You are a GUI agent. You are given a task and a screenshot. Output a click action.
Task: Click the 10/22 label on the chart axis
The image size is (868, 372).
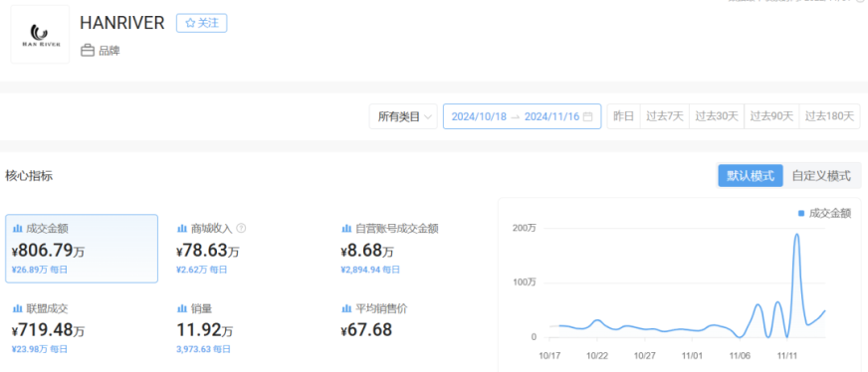pyautogui.click(x=597, y=356)
